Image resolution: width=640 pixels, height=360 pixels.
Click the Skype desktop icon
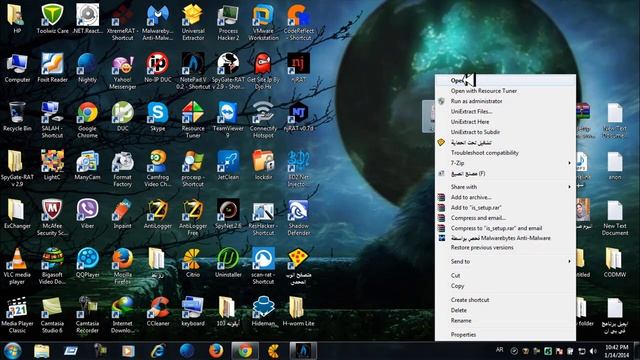[158, 116]
